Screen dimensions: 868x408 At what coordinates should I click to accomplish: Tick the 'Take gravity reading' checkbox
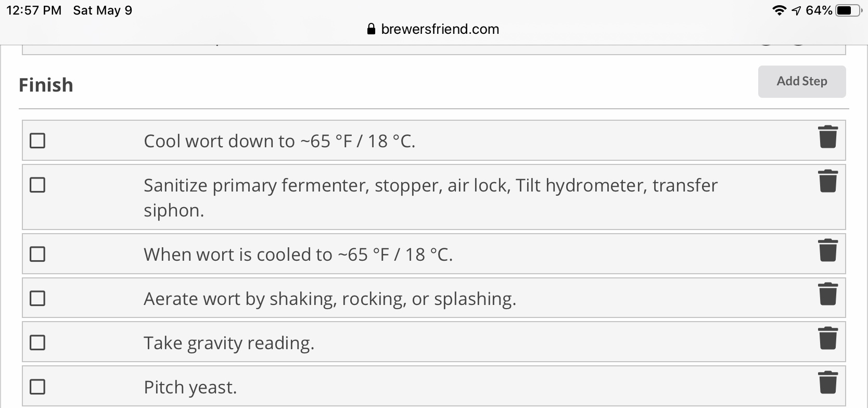[37, 342]
